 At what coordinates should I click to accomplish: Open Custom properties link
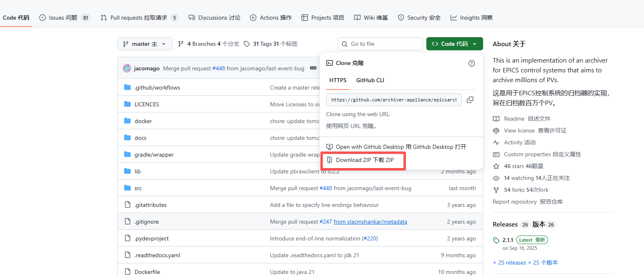tap(537, 154)
